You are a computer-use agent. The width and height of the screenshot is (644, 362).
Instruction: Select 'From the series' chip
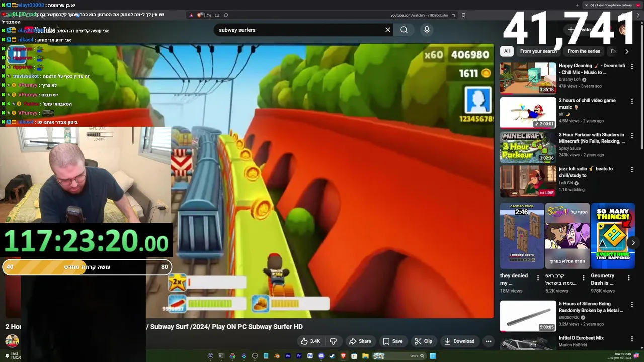click(x=584, y=51)
